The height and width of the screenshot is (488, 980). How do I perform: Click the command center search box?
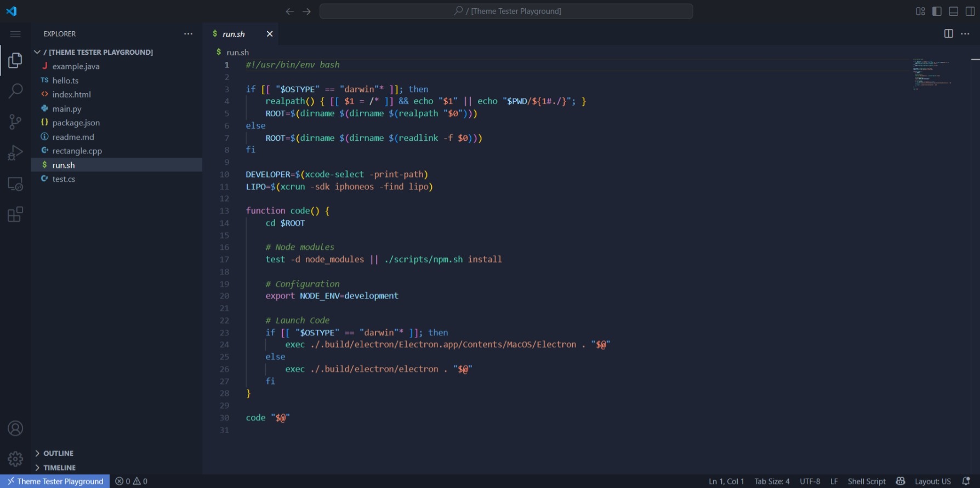pos(506,11)
